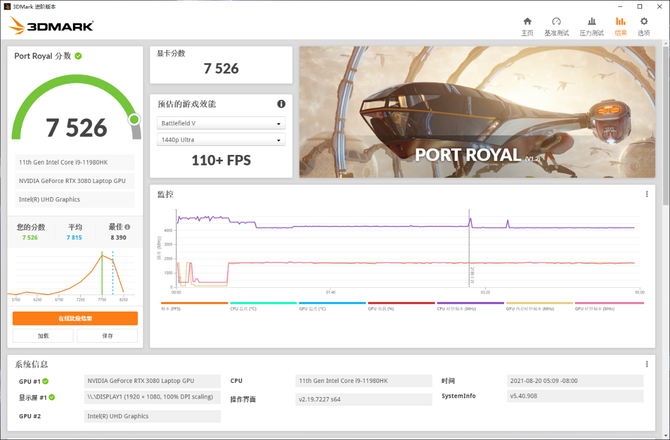The image size is (670, 440).
Task: Toggle GPU memory clock yellow legend
Action: [x=539, y=305]
